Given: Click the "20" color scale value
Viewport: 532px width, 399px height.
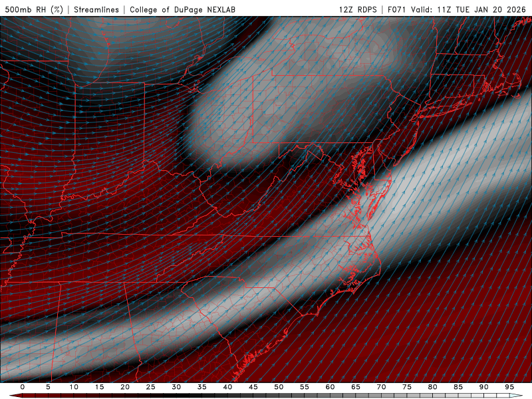Looking at the screenshot, I should point(125,387).
